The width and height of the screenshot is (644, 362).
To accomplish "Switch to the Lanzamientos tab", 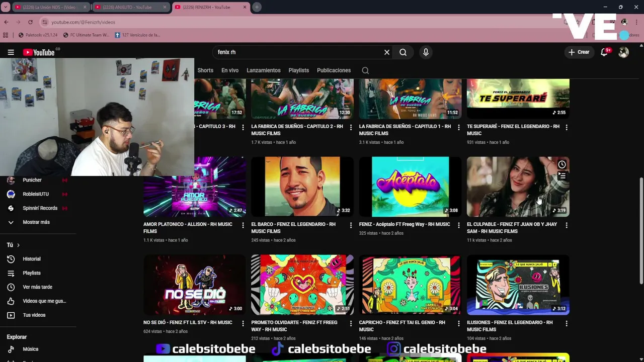I will coord(264,70).
